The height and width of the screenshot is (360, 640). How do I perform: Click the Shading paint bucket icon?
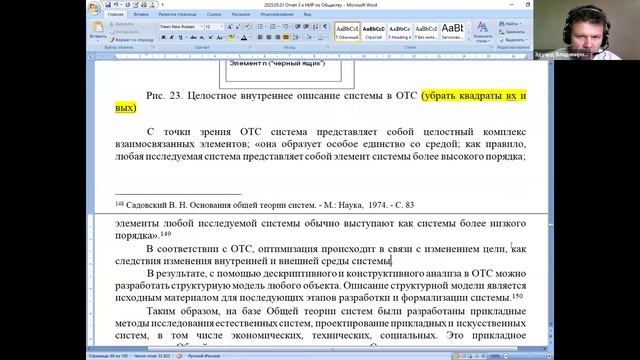click(309, 37)
